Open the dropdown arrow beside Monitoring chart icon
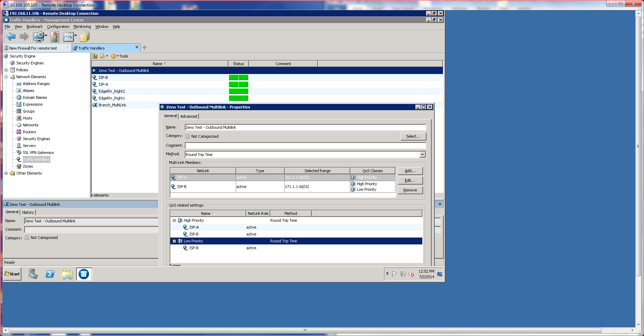The height and width of the screenshot is (336, 644). click(x=76, y=35)
